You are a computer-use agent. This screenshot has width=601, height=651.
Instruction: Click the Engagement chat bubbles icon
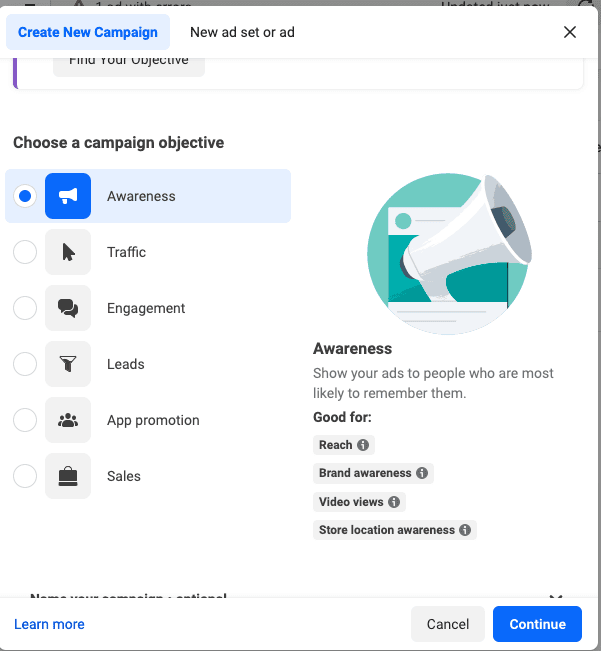tap(68, 308)
